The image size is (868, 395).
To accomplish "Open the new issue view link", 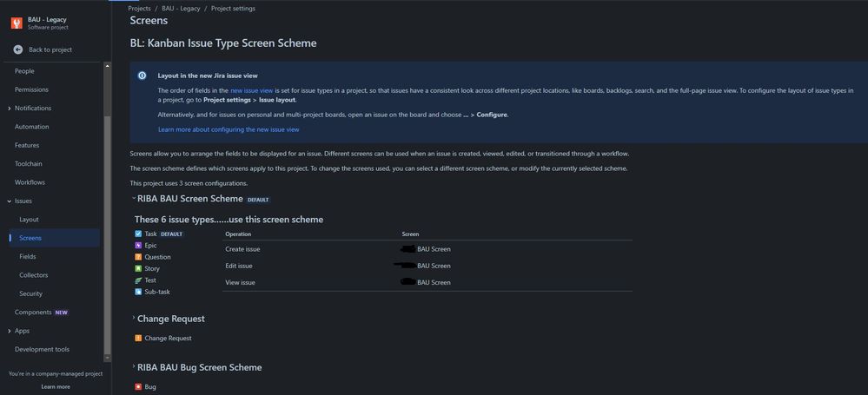I will [x=251, y=90].
